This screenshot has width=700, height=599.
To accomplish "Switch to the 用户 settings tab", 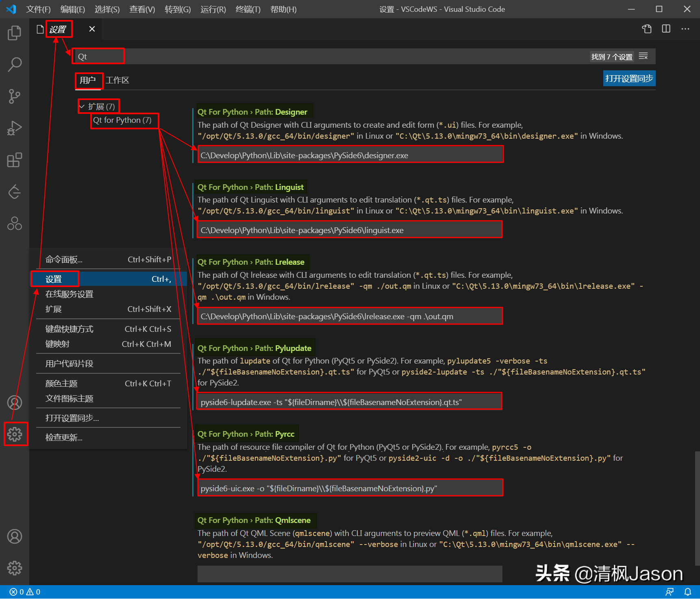I will [88, 80].
